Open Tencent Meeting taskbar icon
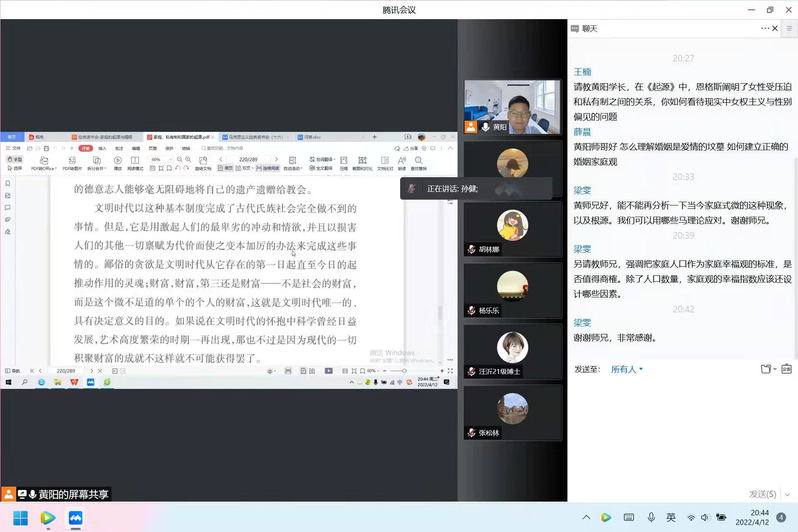The height and width of the screenshot is (532, 798). [x=75, y=517]
